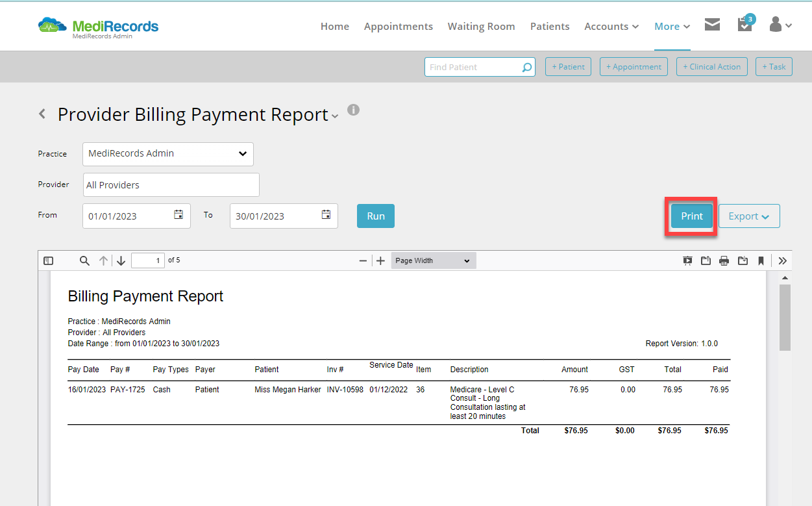
Task: Click the bookmark current view icon
Action: pyautogui.click(x=761, y=260)
